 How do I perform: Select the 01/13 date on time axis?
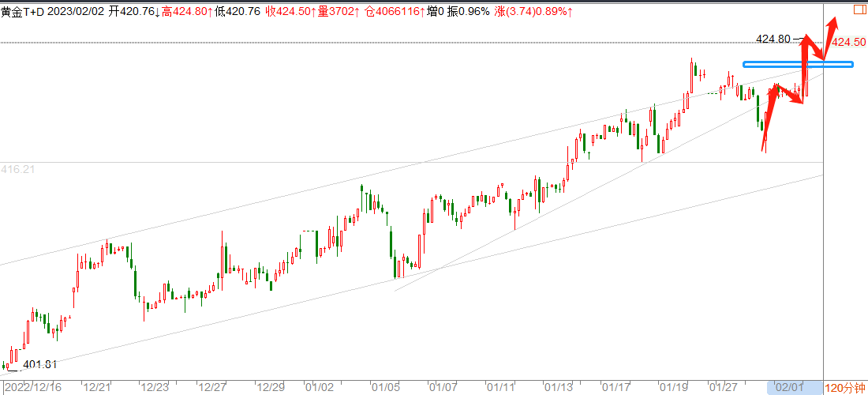coord(557,388)
